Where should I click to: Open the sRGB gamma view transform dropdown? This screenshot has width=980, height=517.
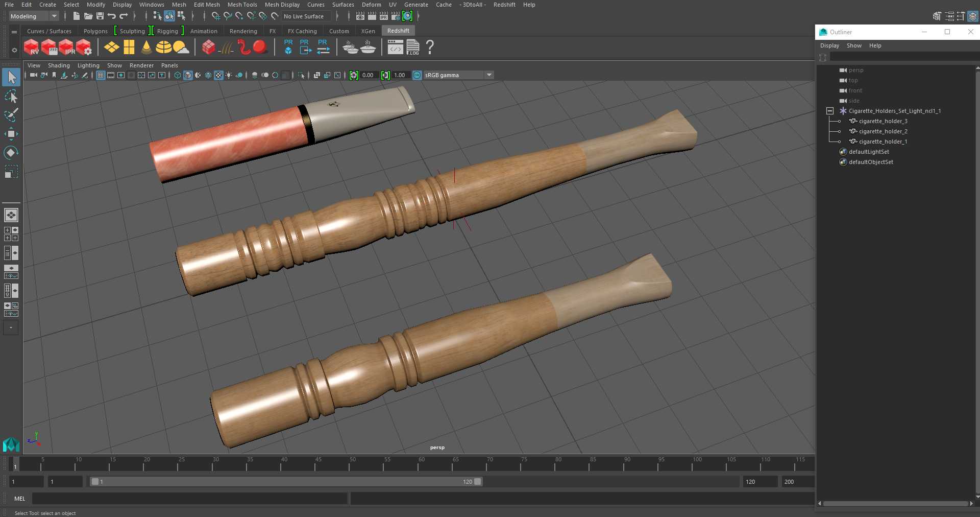coord(458,75)
